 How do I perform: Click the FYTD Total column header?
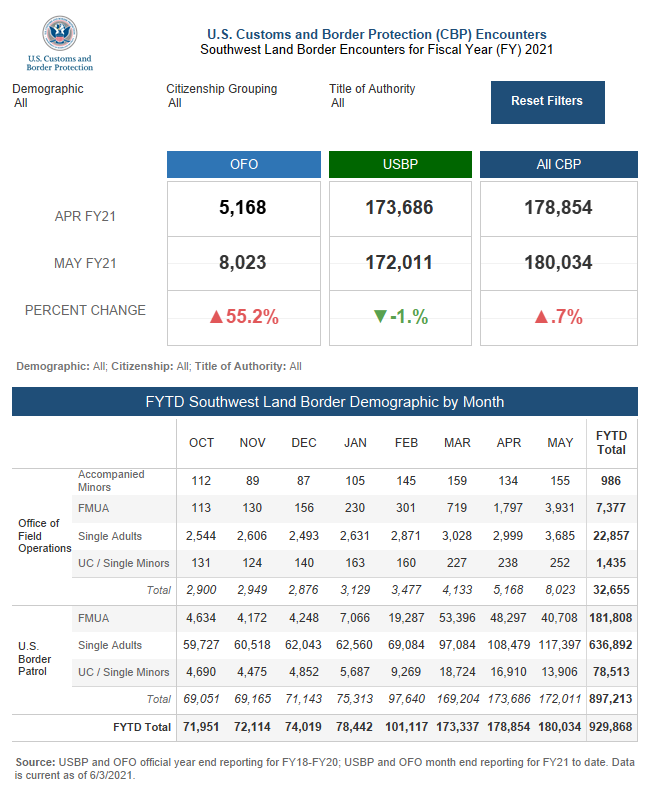611,443
